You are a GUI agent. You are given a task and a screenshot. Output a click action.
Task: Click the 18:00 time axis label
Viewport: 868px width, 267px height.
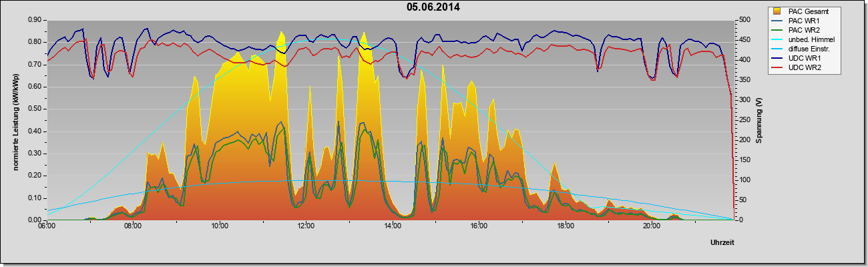[566, 226]
